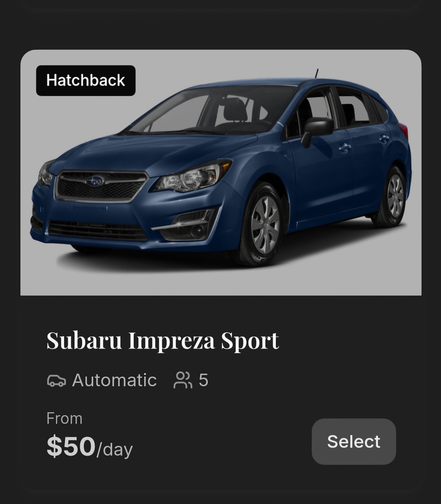Click the Subaru logo on car grille

(x=96, y=180)
